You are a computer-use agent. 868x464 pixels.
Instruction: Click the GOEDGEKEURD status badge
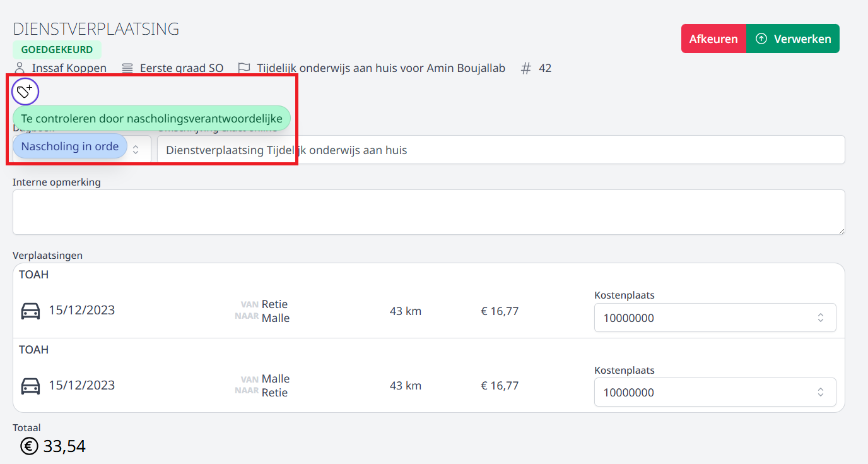57,49
